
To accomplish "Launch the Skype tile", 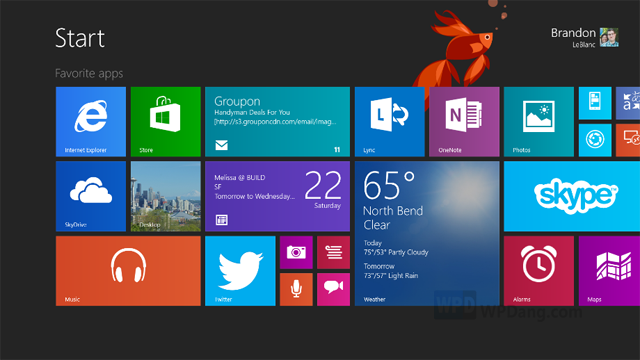I will 572,196.
